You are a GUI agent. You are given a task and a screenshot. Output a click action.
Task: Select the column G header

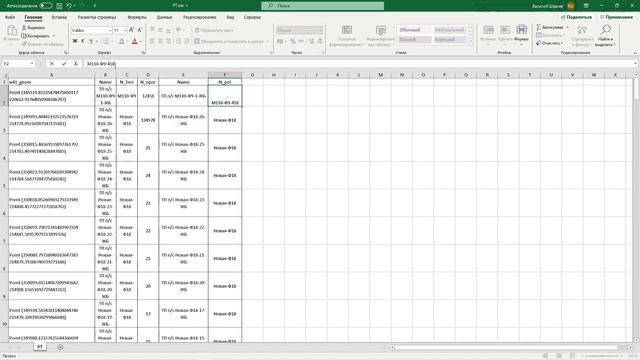[252, 75]
